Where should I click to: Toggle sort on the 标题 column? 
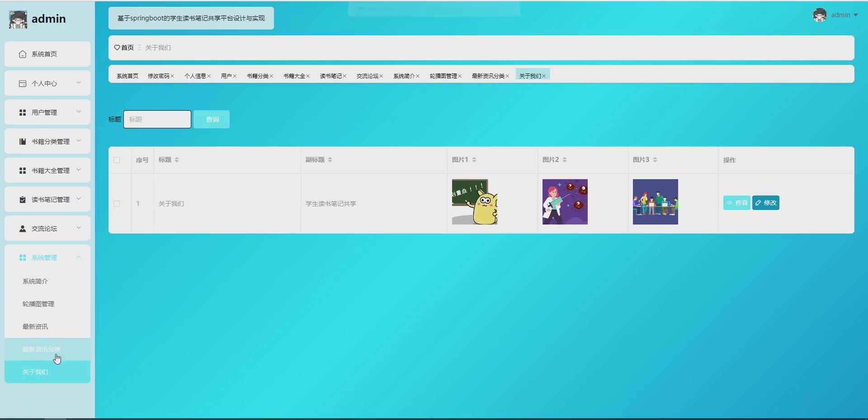(176, 159)
